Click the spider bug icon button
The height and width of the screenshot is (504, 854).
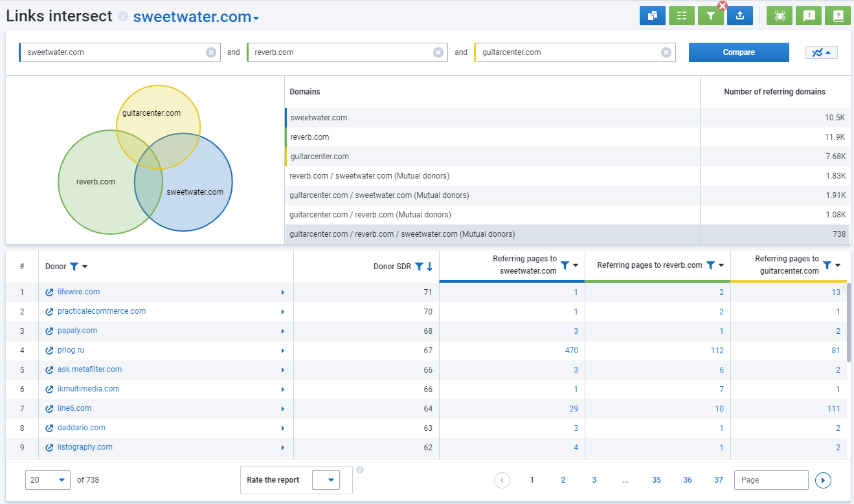click(780, 16)
